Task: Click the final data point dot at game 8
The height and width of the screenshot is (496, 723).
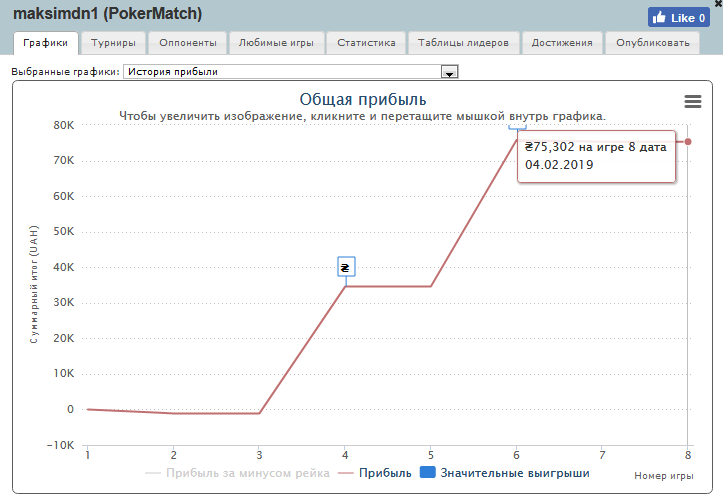Action: point(688,142)
